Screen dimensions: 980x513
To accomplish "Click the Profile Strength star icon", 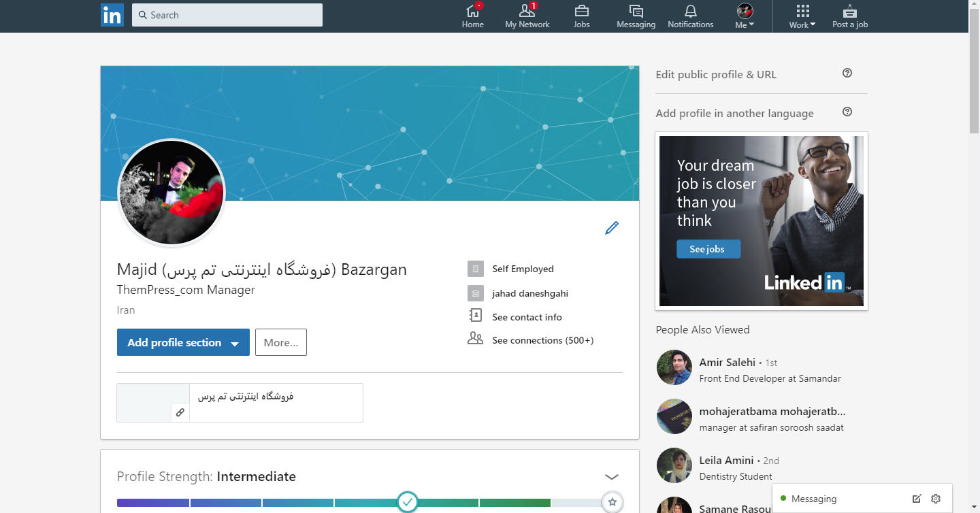I will click(x=612, y=502).
